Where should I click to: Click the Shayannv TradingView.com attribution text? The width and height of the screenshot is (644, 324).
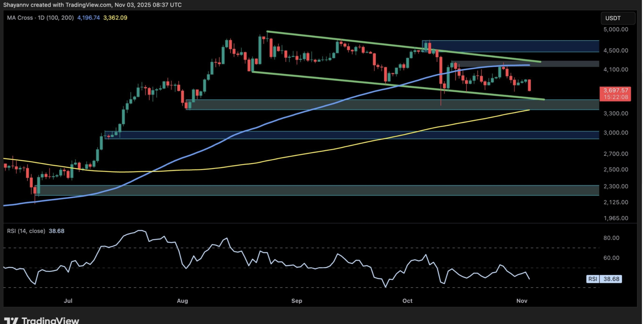coord(92,5)
